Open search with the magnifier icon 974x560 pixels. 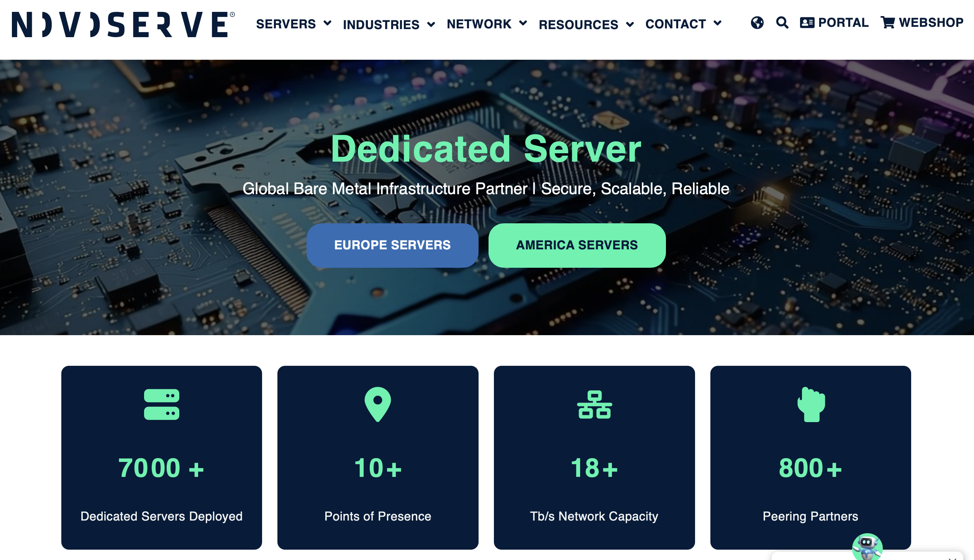pyautogui.click(x=782, y=23)
